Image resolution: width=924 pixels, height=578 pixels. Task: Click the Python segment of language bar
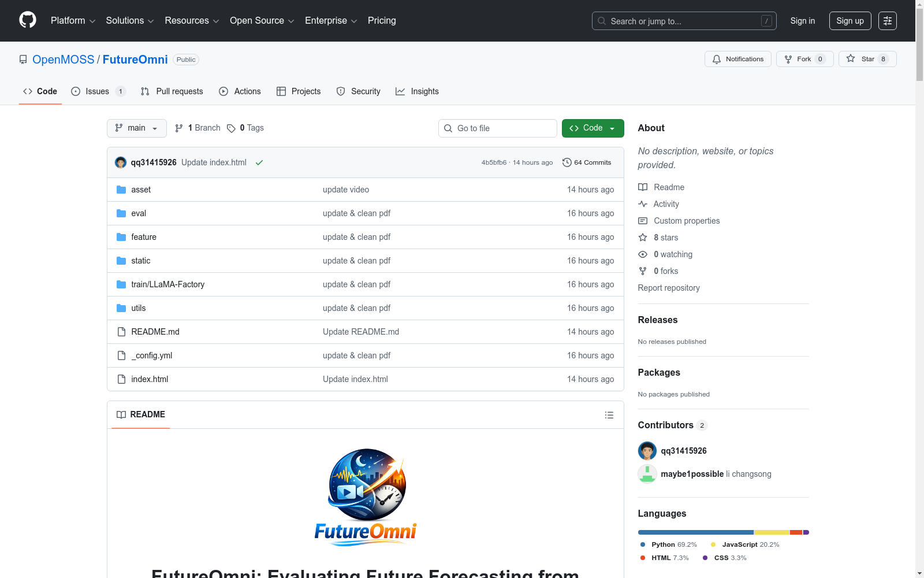tap(696, 532)
